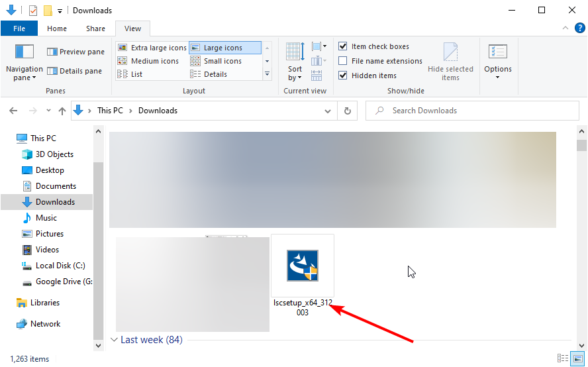Expand the address bar history dropdown
Screen dimensions: 588x367
point(327,111)
